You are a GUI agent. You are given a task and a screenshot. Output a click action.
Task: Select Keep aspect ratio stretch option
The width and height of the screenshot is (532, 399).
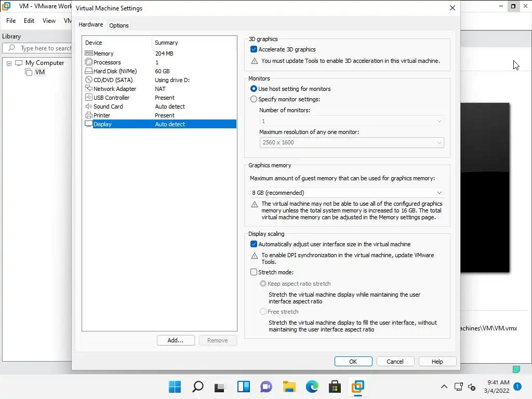coord(263,283)
